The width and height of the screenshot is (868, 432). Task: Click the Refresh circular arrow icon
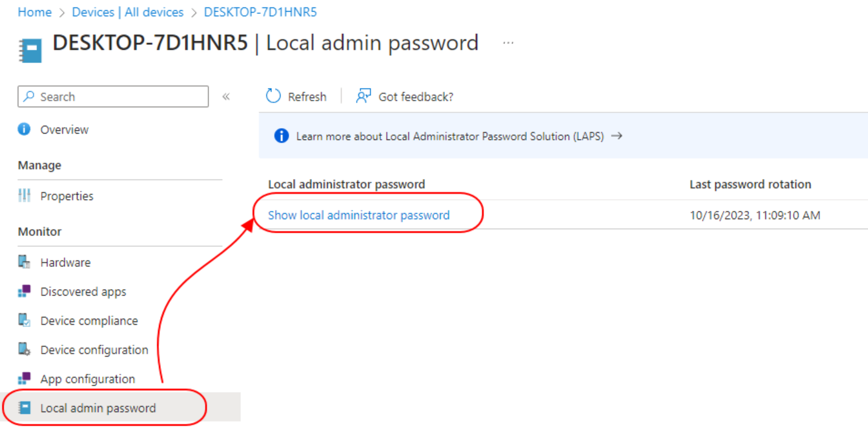click(274, 96)
